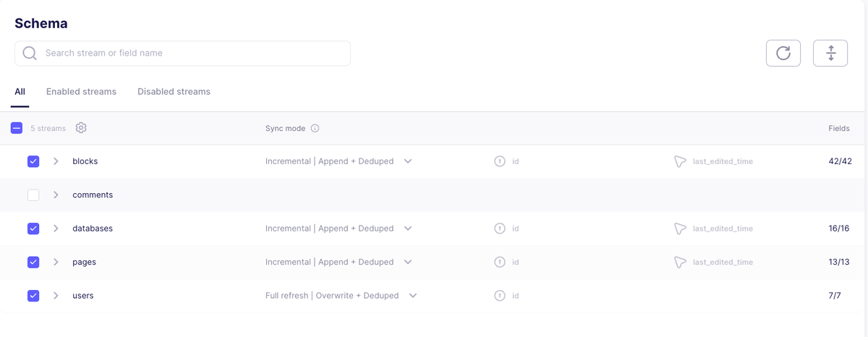Uncheck the users stream checkbox
The width and height of the screenshot is (868, 337).
point(33,296)
